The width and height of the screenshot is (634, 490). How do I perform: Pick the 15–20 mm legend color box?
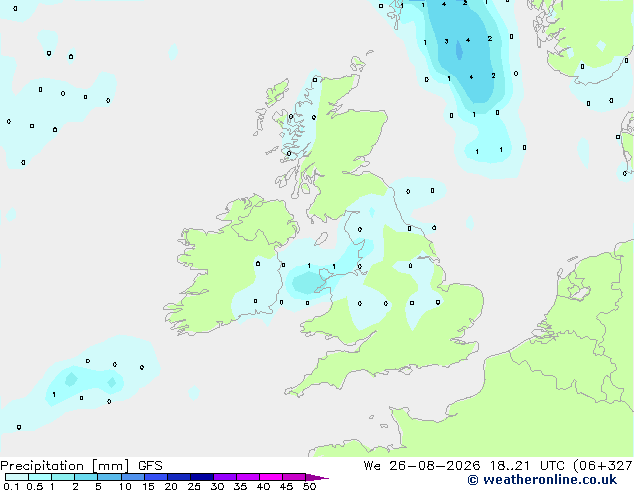click(x=156, y=477)
